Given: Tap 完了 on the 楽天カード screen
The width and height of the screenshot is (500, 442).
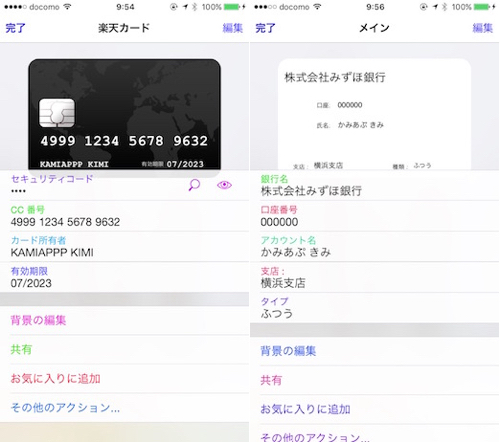Looking at the screenshot, I should click(15, 28).
